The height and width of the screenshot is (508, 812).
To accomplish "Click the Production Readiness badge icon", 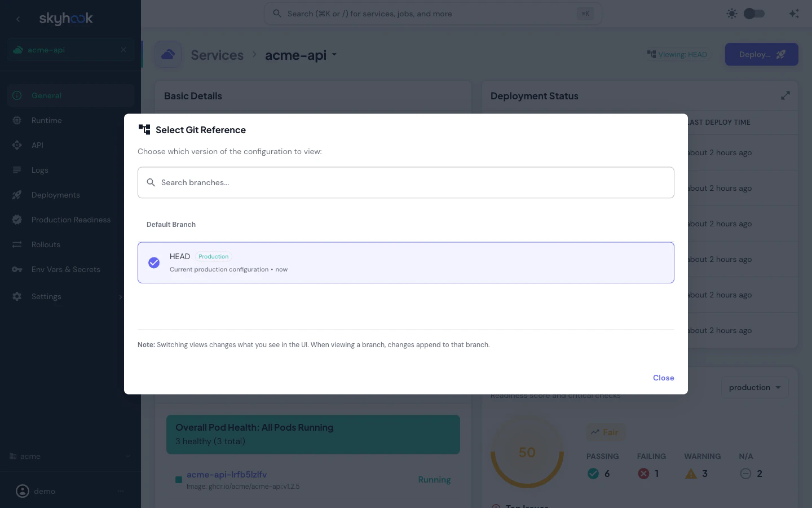I will pyautogui.click(x=17, y=220).
